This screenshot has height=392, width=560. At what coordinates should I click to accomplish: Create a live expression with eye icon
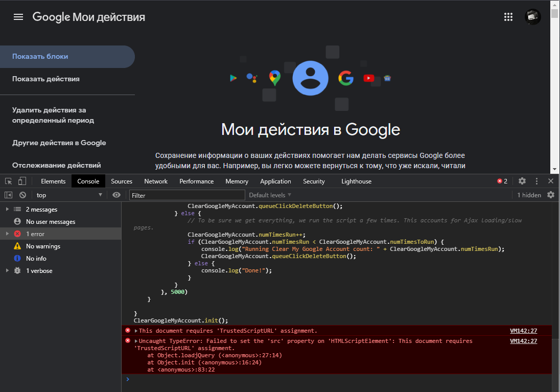116,195
